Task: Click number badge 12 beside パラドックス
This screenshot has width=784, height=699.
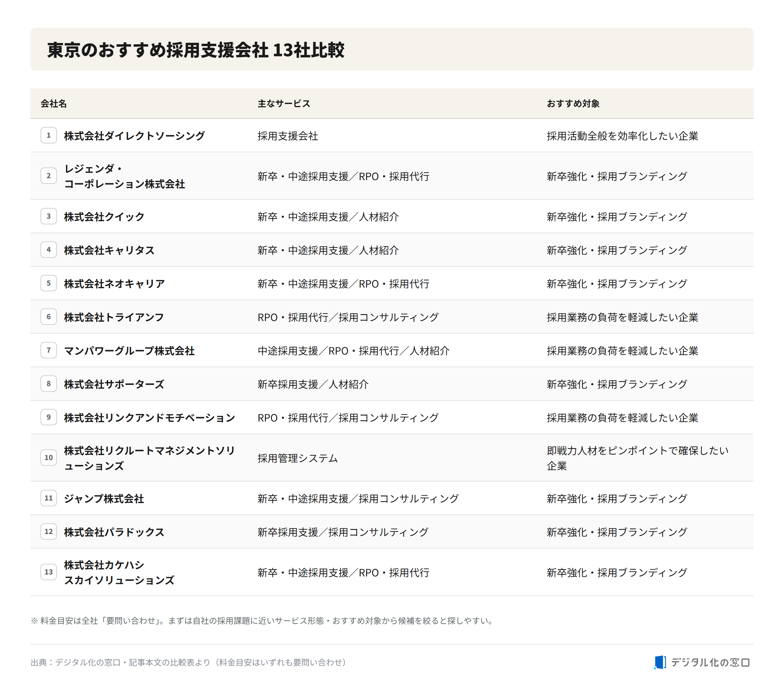Action: 48,532
